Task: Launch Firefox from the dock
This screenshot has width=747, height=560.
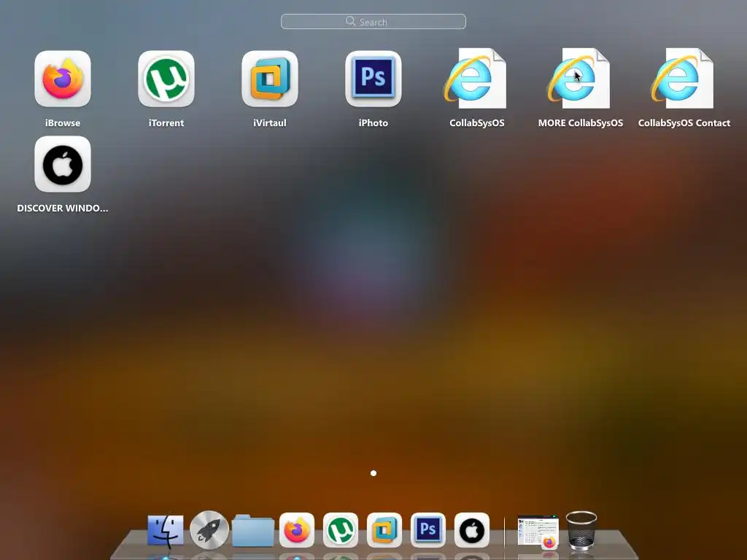Action: tap(297, 530)
